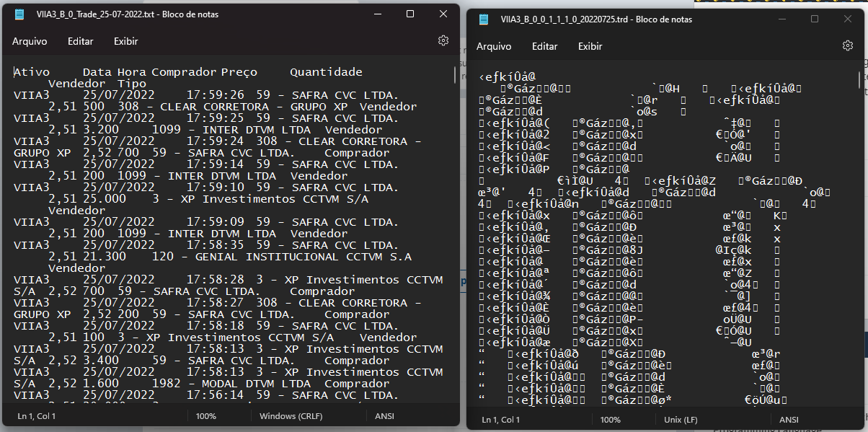Image resolution: width=868 pixels, height=432 pixels.
Task: Close the VIIA3 Trade txt Notepad window
Action: point(443,14)
